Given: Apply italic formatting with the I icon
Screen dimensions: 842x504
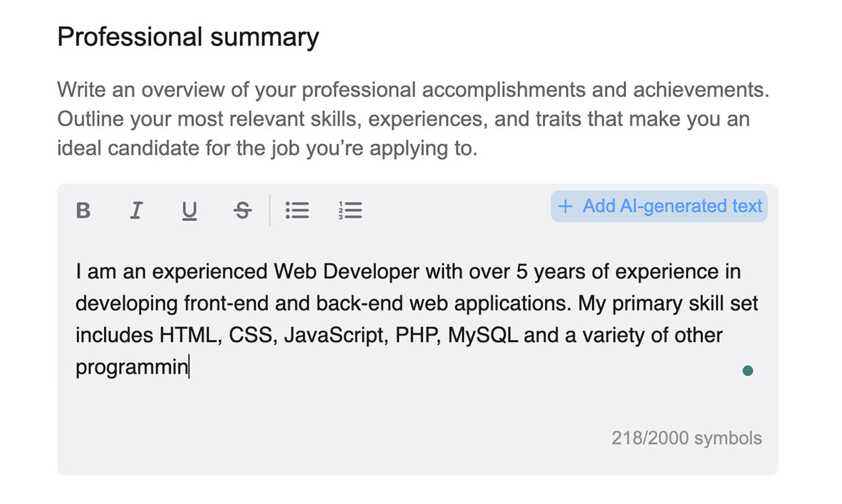Looking at the screenshot, I should point(136,210).
